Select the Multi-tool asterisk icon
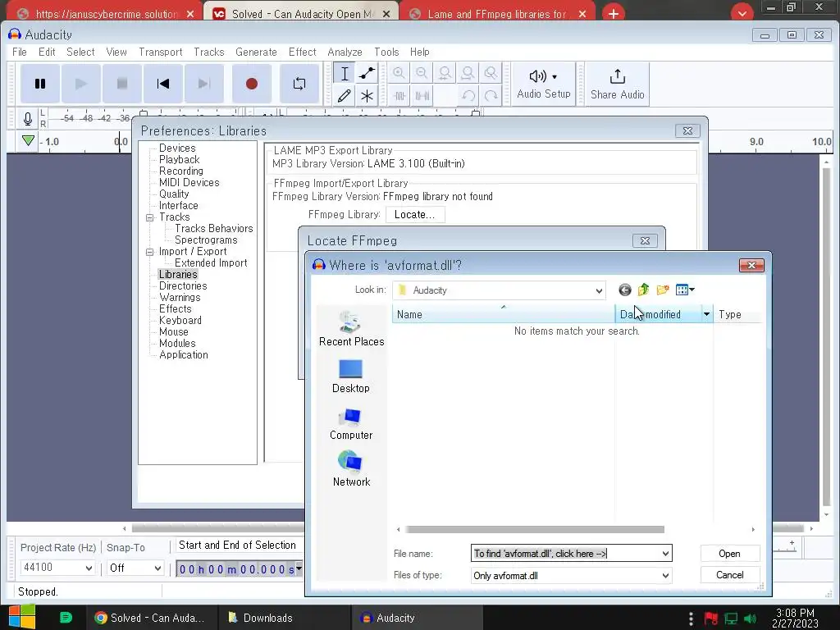 coord(367,96)
